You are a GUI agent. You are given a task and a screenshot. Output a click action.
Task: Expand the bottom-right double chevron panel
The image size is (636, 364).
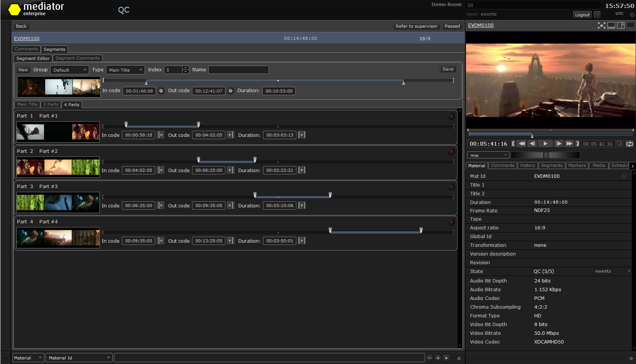(x=631, y=358)
